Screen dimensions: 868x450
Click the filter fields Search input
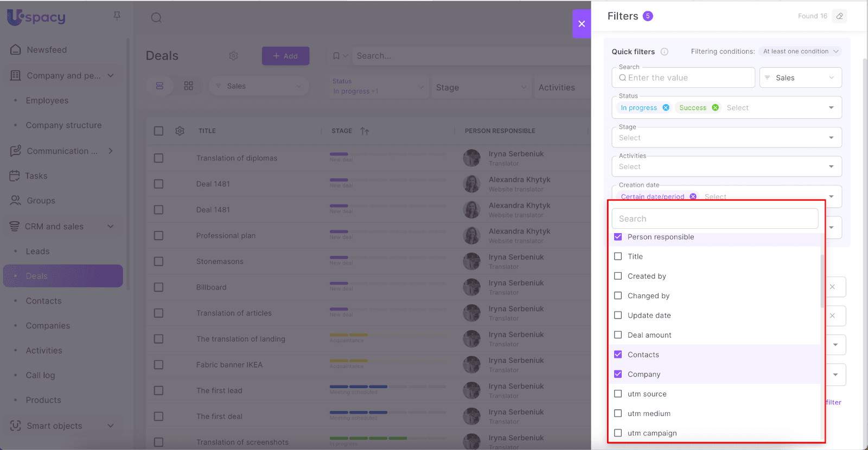pos(714,219)
